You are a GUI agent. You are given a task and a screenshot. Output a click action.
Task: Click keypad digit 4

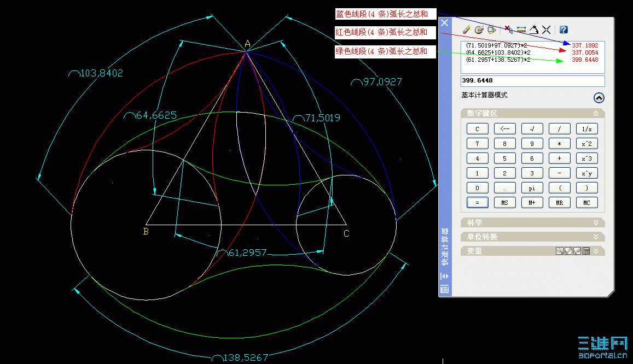[x=477, y=158]
